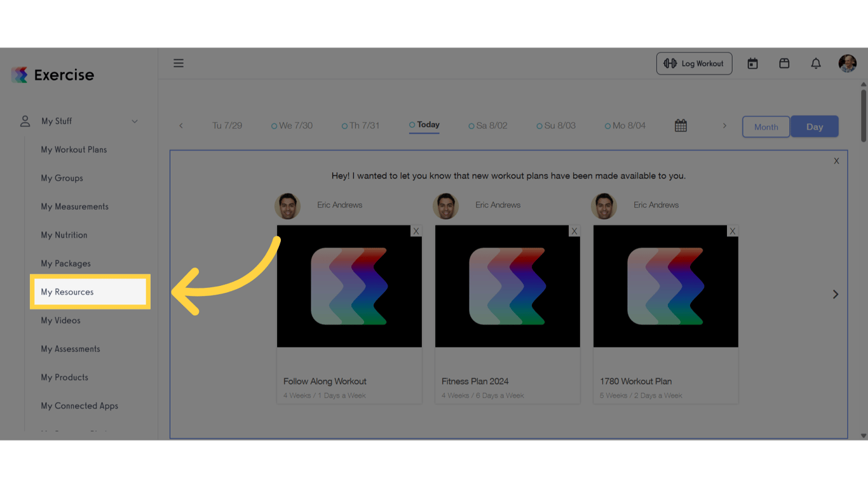The width and height of the screenshot is (868, 488).
Task: Open My Measurements in sidebar
Action: coord(75,207)
